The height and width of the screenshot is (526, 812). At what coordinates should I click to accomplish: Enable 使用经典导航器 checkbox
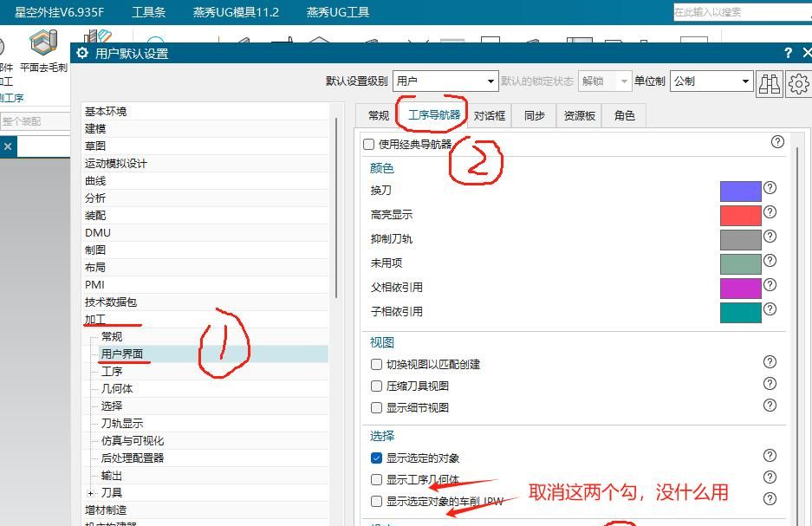[368, 144]
